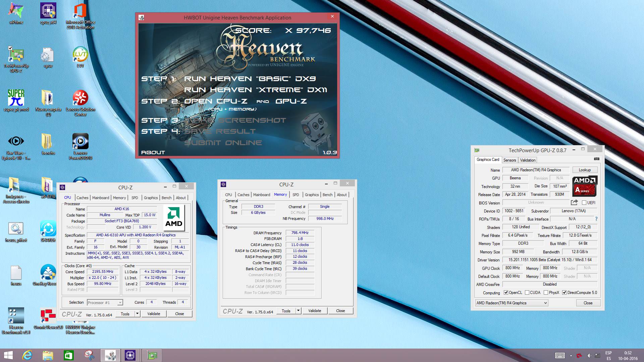644x362 pixels.
Task: Click RUN HEAVEN "XTREME" DX11
Action: coord(256,90)
